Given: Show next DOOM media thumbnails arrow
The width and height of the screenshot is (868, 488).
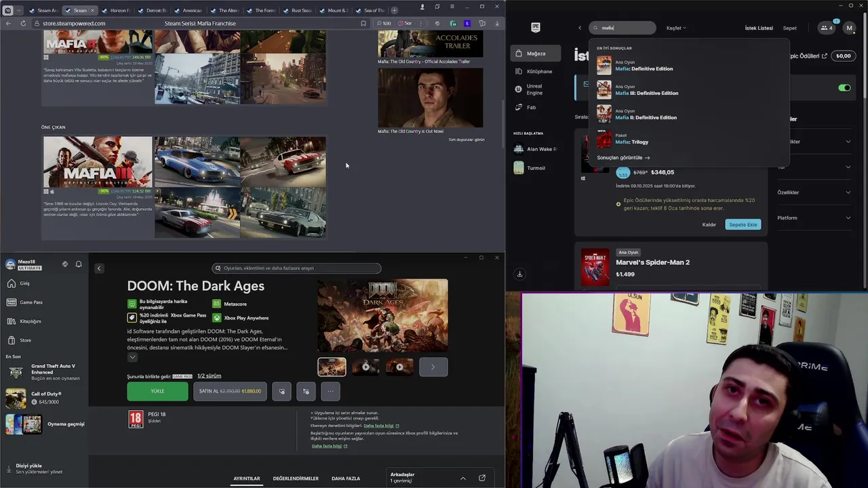Looking at the screenshot, I should pos(433,367).
